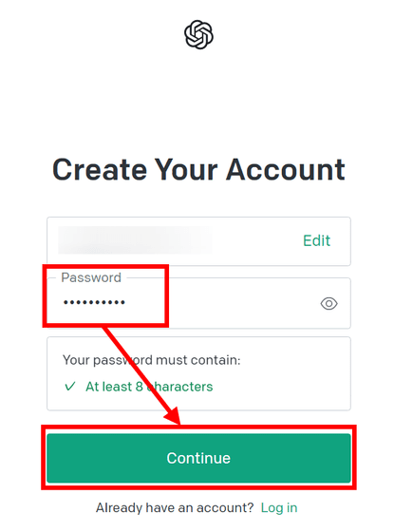
Task: Click the Password floating label
Action: (91, 277)
